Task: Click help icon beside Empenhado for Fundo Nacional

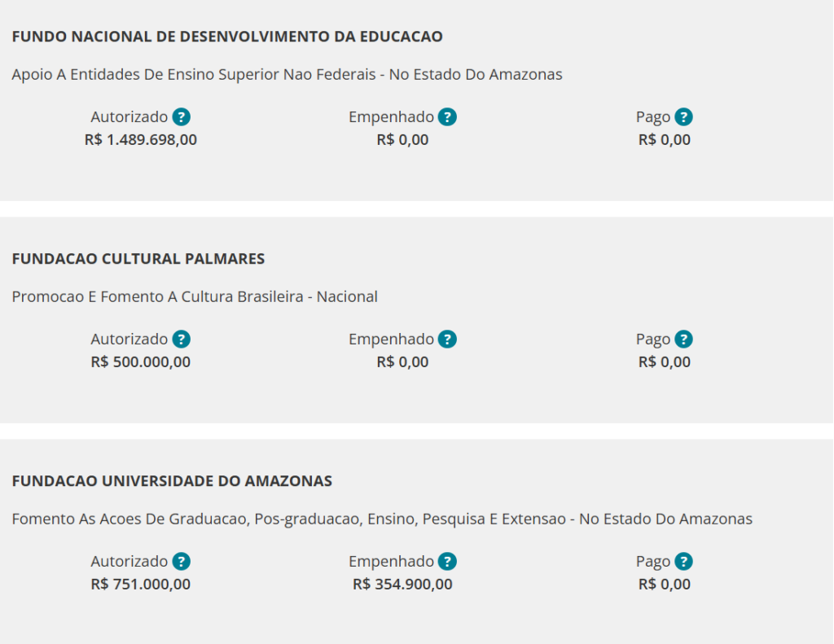Action: (x=447, y=117)
